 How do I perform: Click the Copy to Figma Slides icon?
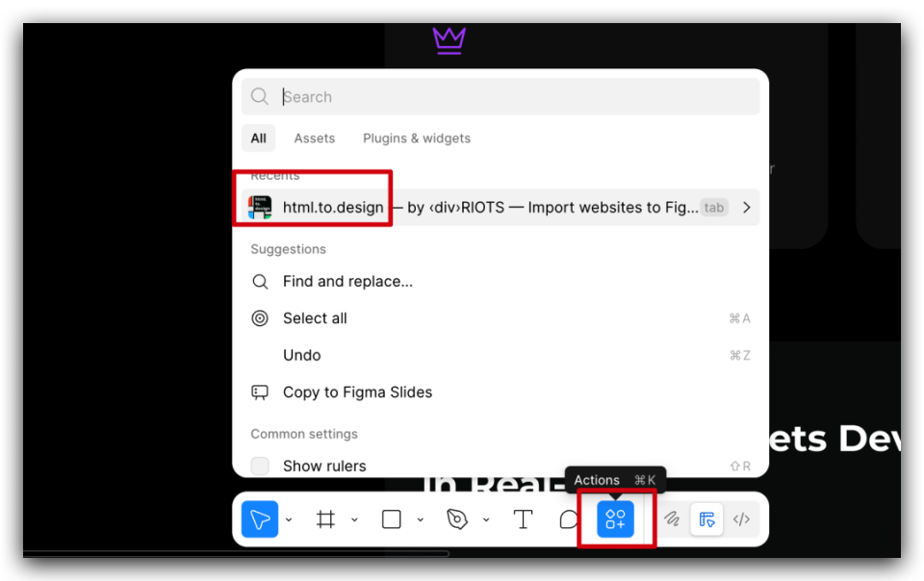260,392
